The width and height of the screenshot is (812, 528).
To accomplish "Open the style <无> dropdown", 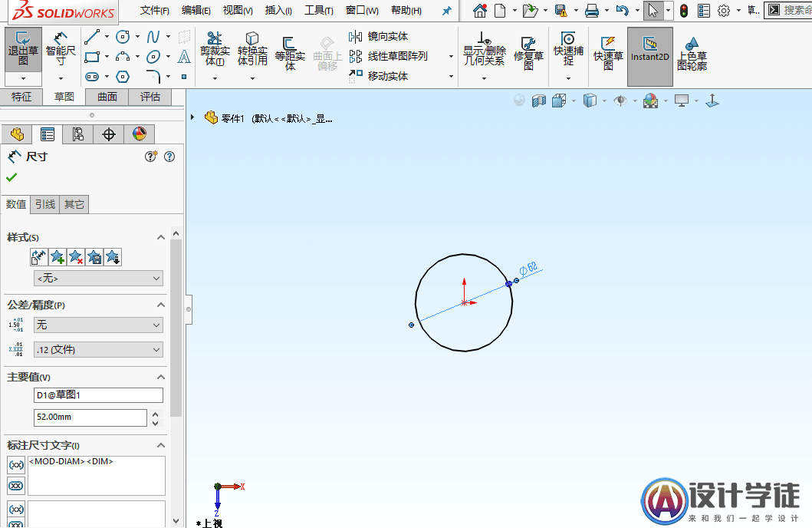I will 98,279.
